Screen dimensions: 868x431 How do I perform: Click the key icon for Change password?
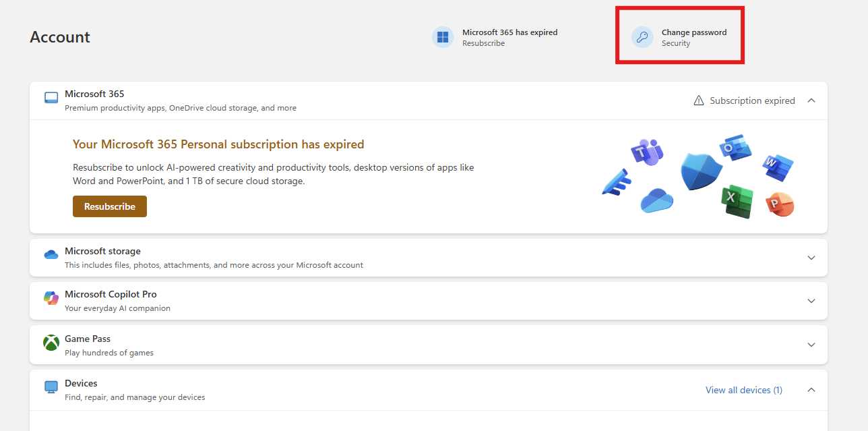click(642, 37)
